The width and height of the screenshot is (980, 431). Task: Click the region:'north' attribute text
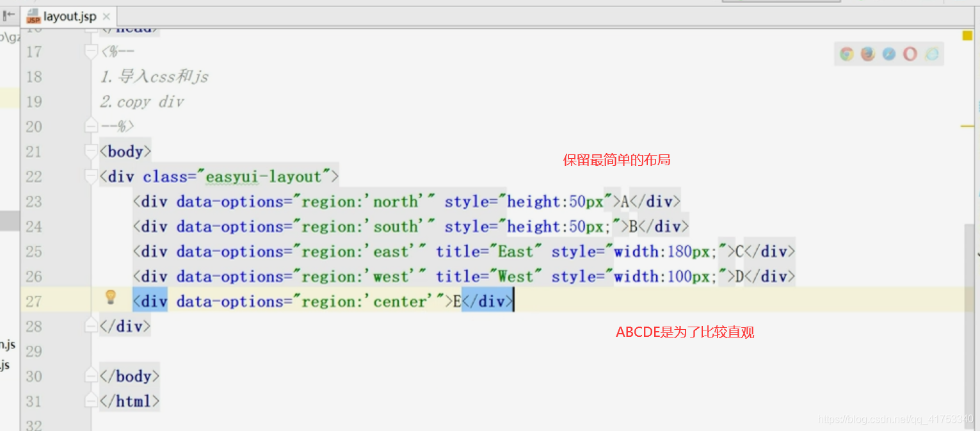pyautogui.click(x=361, y=202)
